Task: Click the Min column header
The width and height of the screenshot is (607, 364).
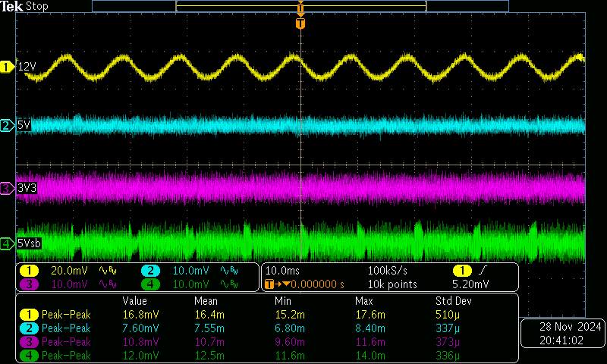Action: click(x=282, y=301)
